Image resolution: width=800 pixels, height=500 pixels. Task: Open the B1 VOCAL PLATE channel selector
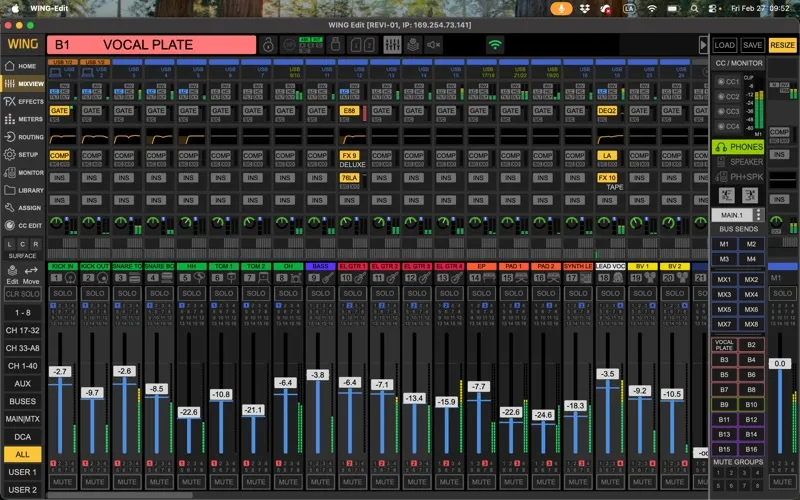point(152,45)
